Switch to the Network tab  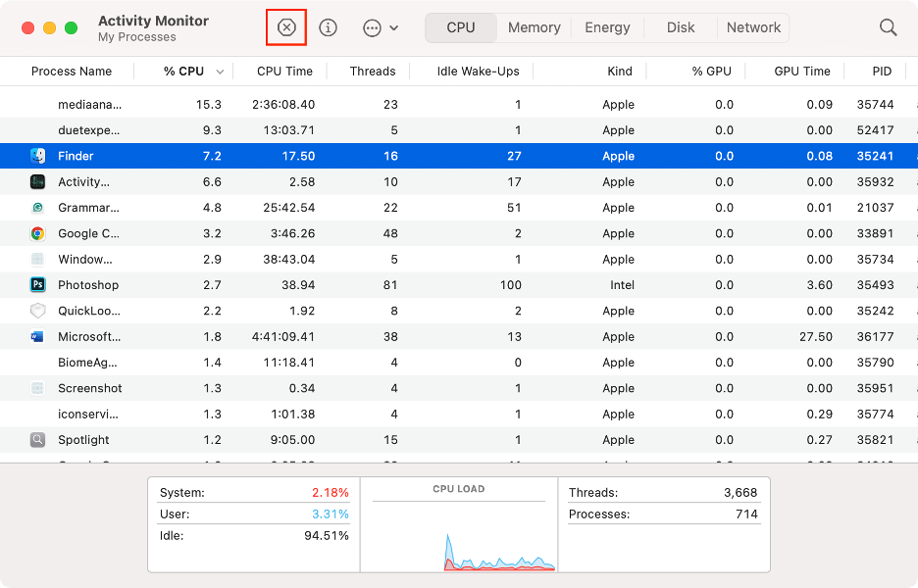753,27
